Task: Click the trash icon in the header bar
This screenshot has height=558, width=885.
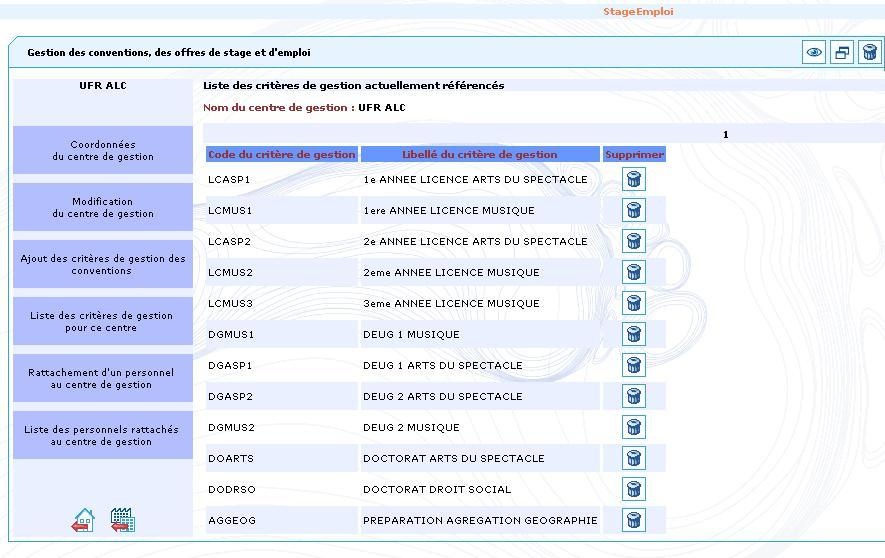Action: click(x=869, y=53)
